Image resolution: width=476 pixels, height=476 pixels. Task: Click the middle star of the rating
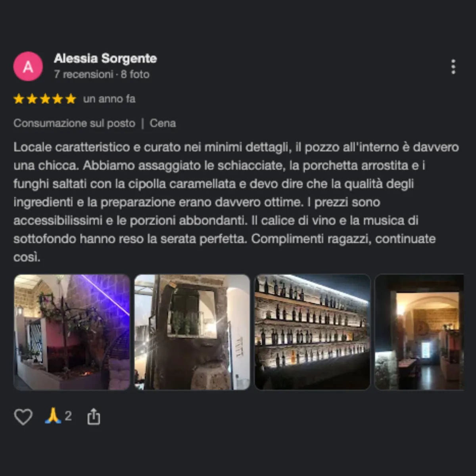45,99
